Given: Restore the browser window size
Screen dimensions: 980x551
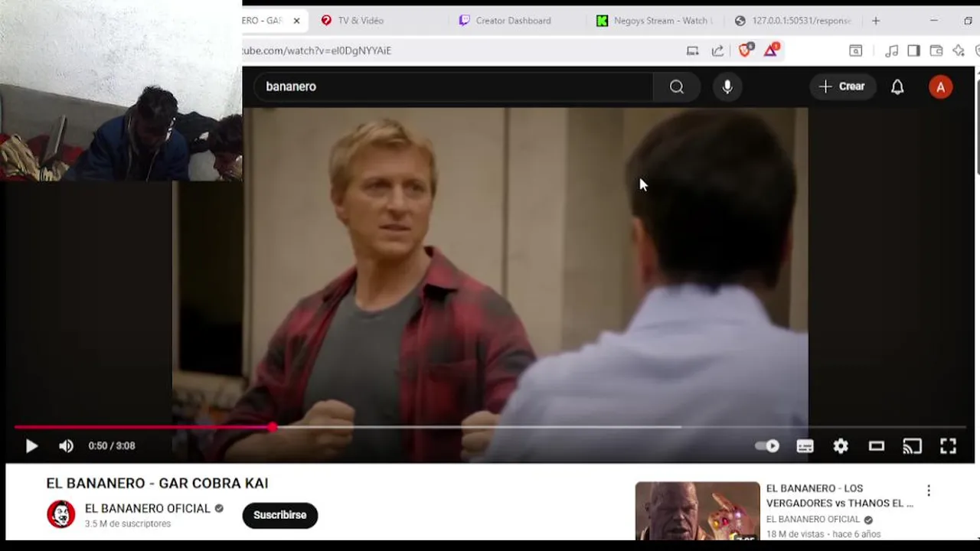Looking at the screenshot, I should click(968, 21).
